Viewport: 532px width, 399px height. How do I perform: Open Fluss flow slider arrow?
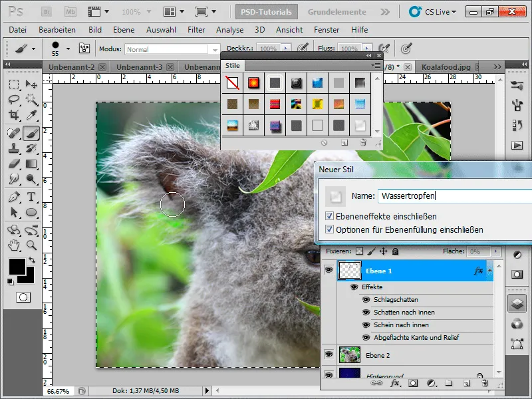[367, 49]
